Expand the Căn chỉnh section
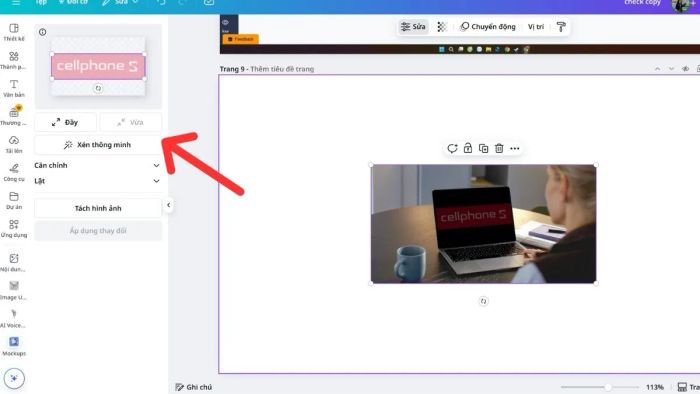Image resolution: width=700 pixels, height=394 pixels. click(97, 165)
